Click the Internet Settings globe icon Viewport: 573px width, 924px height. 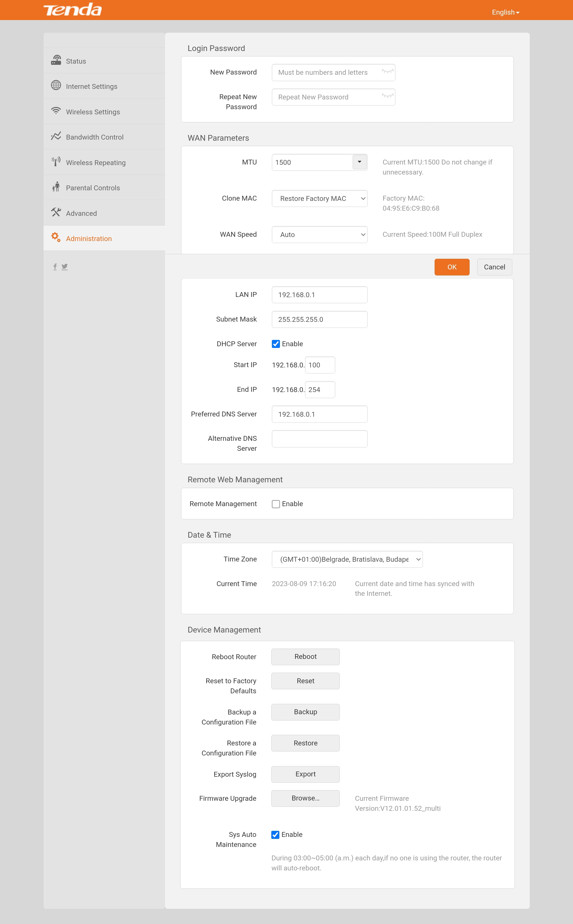coord(56,85)
